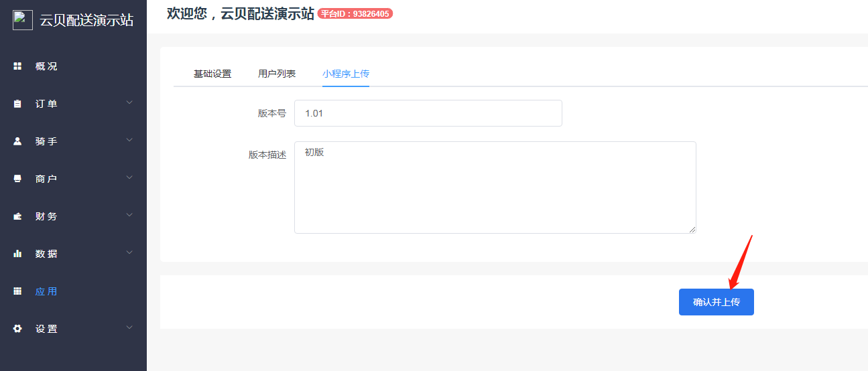
Task: Switch to the 基础设置 tab
Action: click(x=212, y=74)
